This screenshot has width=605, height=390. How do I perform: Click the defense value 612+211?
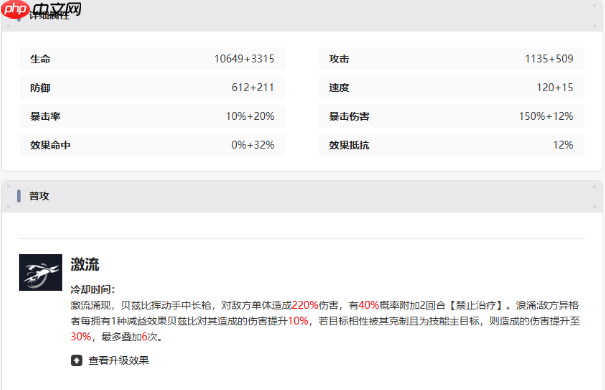(x=253, y=88)
